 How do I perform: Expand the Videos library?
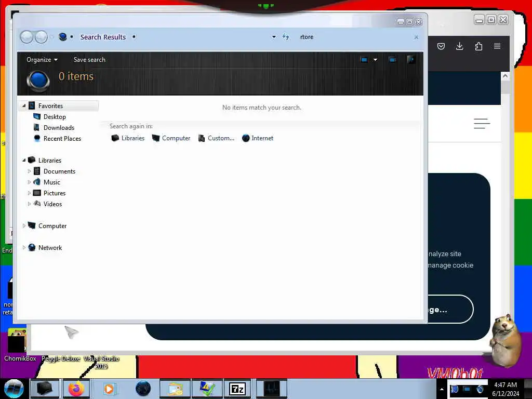coord(29,204)
